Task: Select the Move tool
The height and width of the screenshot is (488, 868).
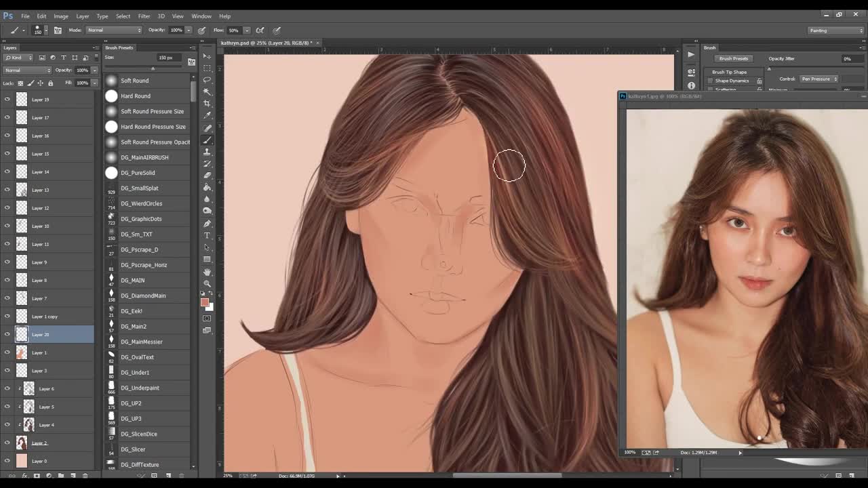Action: point(208,56)
